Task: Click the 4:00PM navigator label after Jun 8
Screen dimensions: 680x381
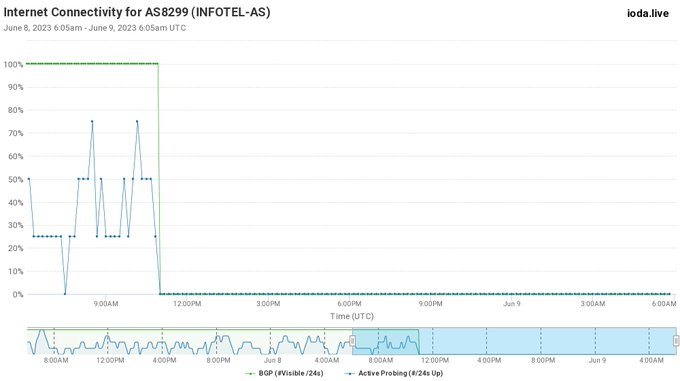Action: pyautogui.click(x=489, y=360)
